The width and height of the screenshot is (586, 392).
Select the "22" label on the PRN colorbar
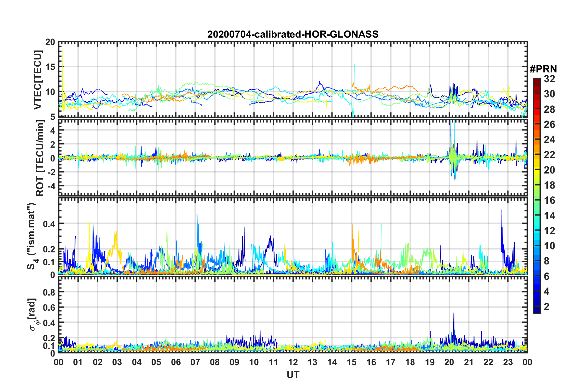click(549, 155)
